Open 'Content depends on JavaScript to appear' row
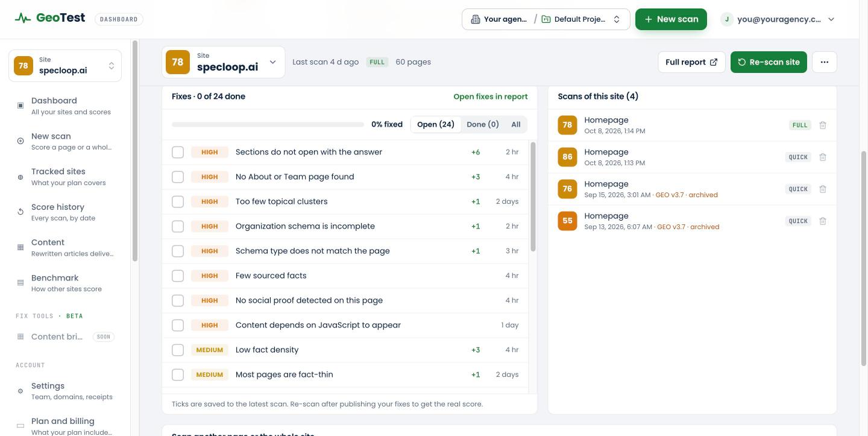The image size is (868, 436). point(345,325)
